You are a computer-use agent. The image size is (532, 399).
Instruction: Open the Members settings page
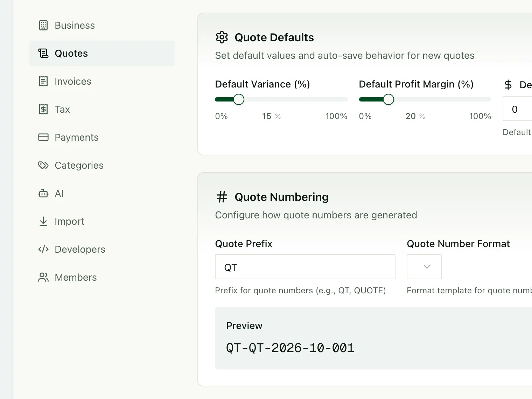coord(102,277)
